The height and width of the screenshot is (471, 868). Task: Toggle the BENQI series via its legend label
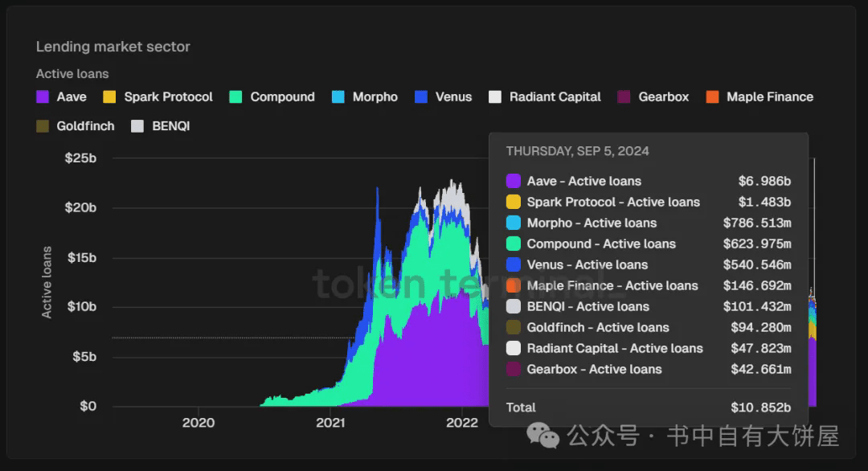(171, 126)
